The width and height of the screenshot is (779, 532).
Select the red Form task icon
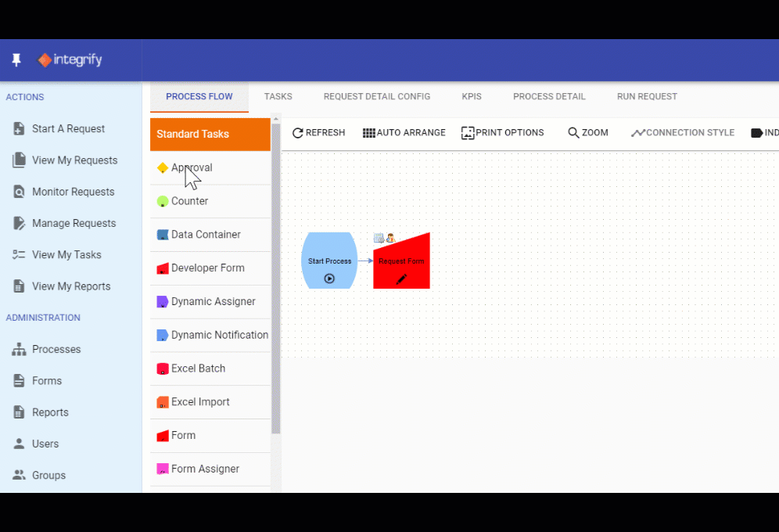tap(163, 436)
